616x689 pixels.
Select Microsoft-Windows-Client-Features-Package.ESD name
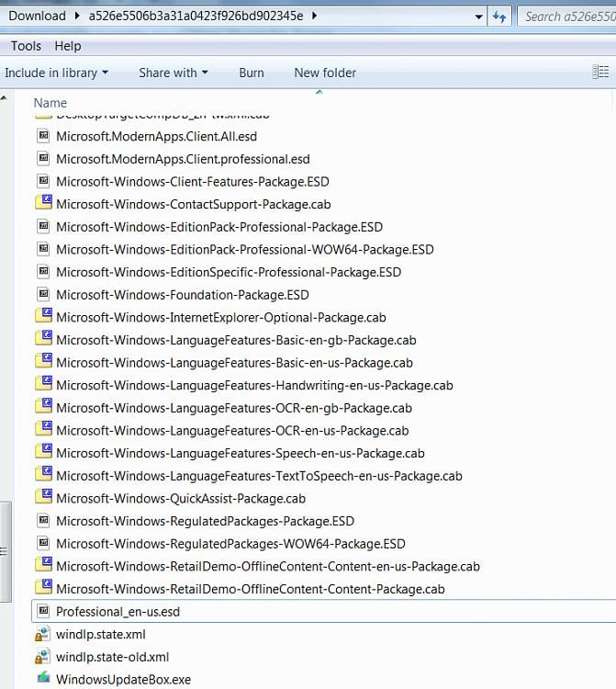tap(193, 182)
